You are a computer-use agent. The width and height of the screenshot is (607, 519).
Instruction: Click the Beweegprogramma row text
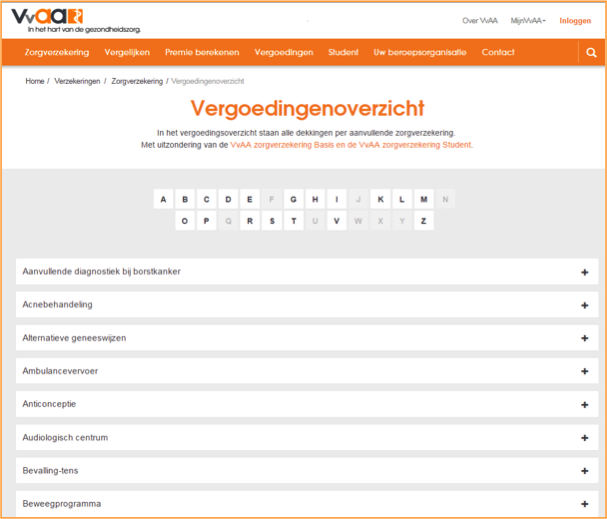click(62, 504)
